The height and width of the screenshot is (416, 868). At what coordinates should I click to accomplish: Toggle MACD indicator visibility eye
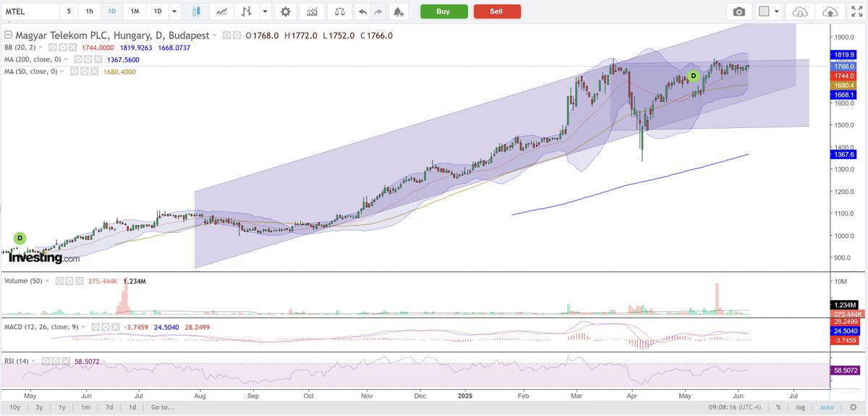(x=95, y=327)
